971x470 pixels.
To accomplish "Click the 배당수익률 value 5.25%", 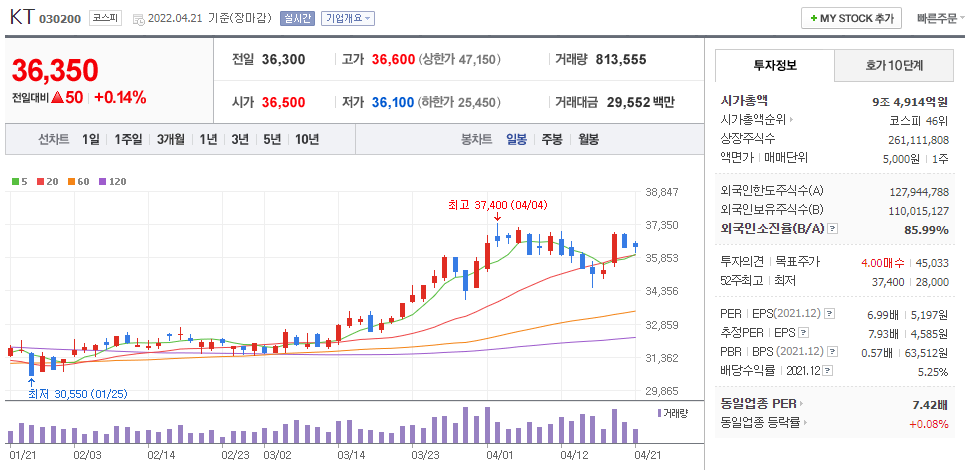I will [933, 372].
